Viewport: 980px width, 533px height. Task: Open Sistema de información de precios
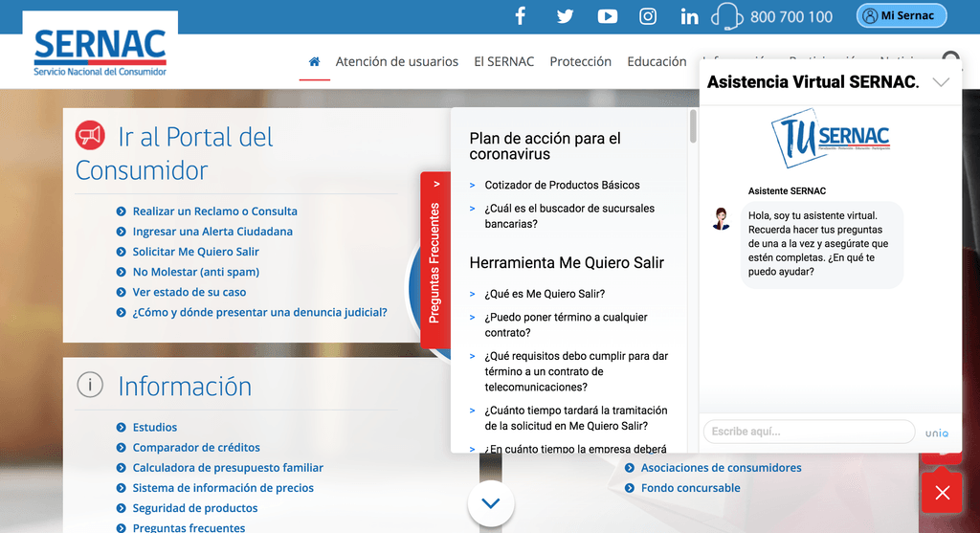pyautogui.click(x=223, y=487)
